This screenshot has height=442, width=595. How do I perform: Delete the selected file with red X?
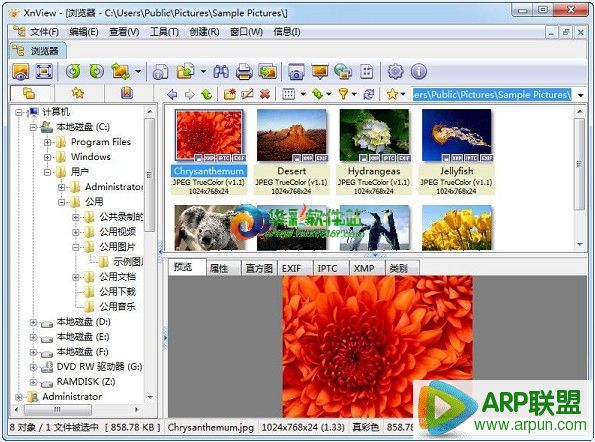265,94
